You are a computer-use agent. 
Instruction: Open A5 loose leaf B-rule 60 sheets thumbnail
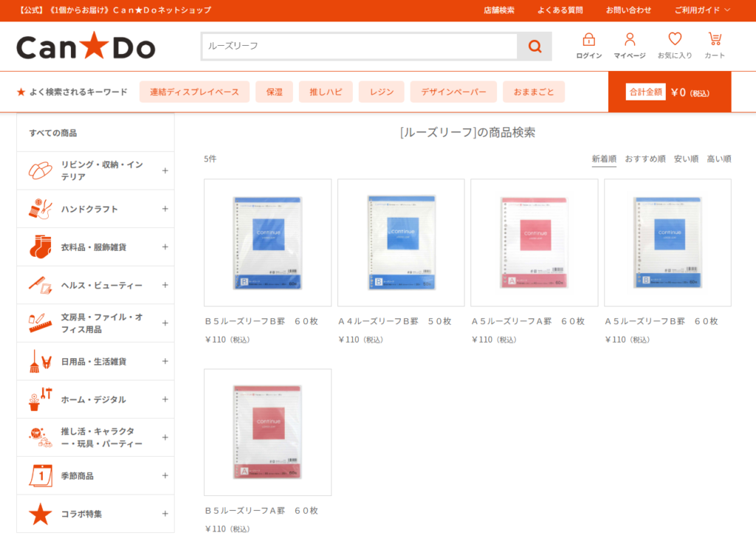click(667, 242)
